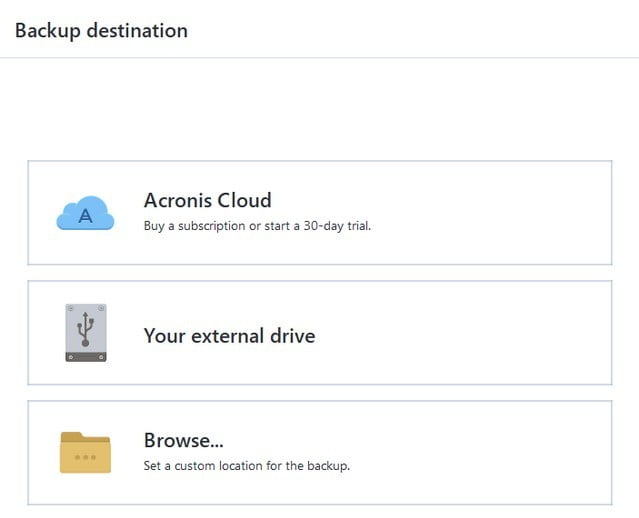Screen dimensions: 639x518
Task: Pick the external drive destination card
Action: click(320, 333)
